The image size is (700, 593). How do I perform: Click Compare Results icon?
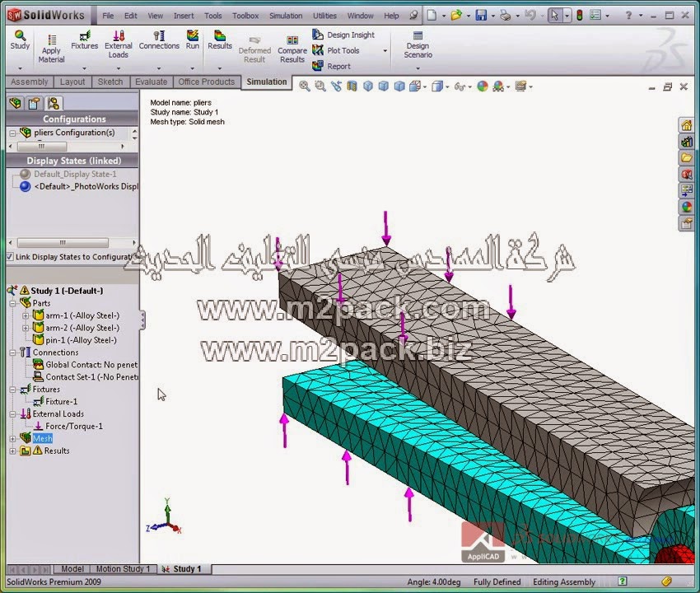(x=292, y=49)
